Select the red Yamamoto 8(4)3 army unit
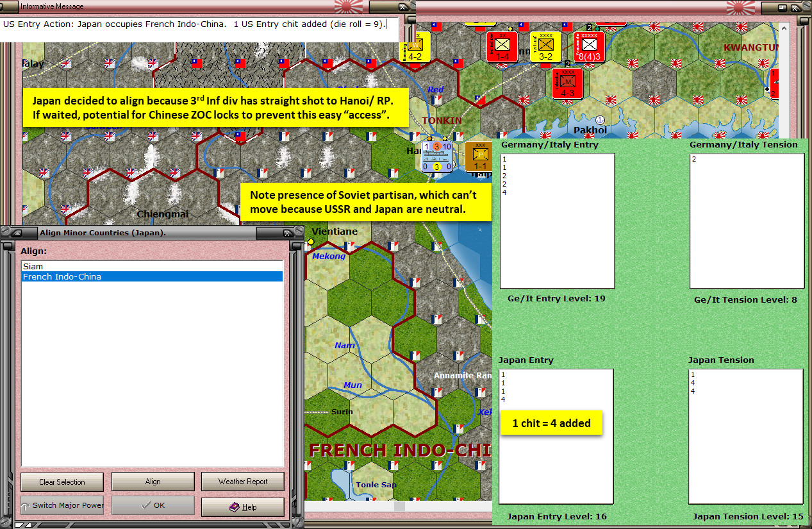Image resolution: width=812 pixels, height=529 pixels. (x=589, y=47)
